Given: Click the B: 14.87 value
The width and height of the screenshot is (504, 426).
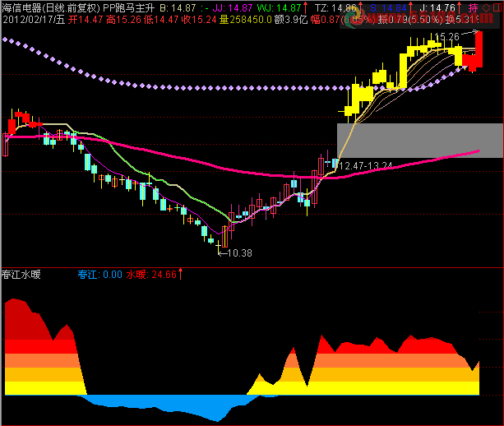Looking at the screenshot, I should 178,7.
